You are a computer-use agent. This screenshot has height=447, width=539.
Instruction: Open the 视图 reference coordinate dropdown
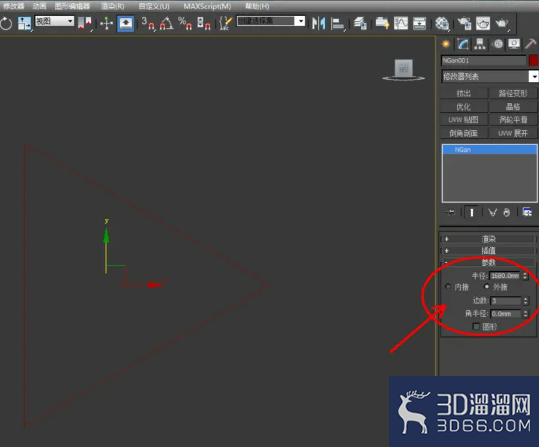pyautogui.click(x=54, y=21)
